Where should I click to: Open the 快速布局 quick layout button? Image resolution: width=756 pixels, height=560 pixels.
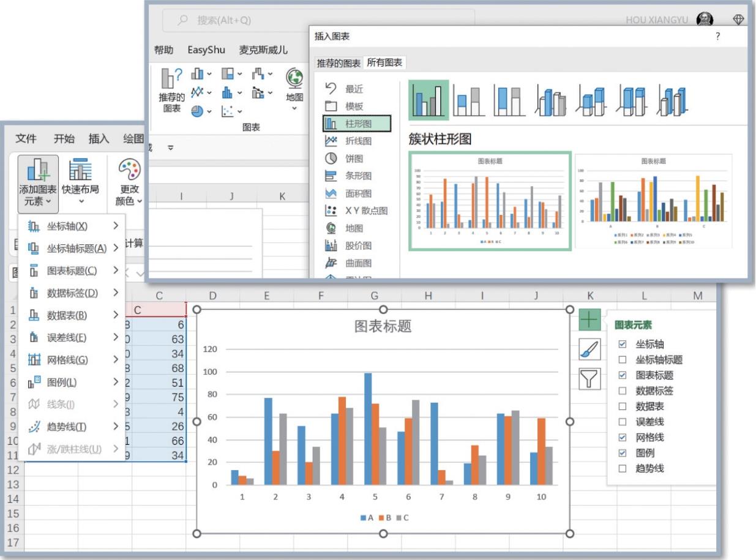point(80,182)
